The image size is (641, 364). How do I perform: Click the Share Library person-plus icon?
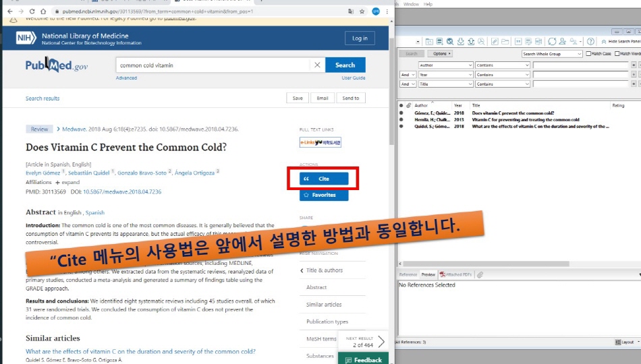(563, 41)
